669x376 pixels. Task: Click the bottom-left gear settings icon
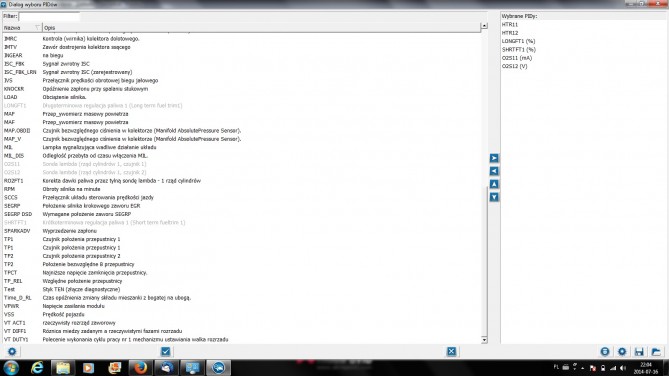coord(12,351)
